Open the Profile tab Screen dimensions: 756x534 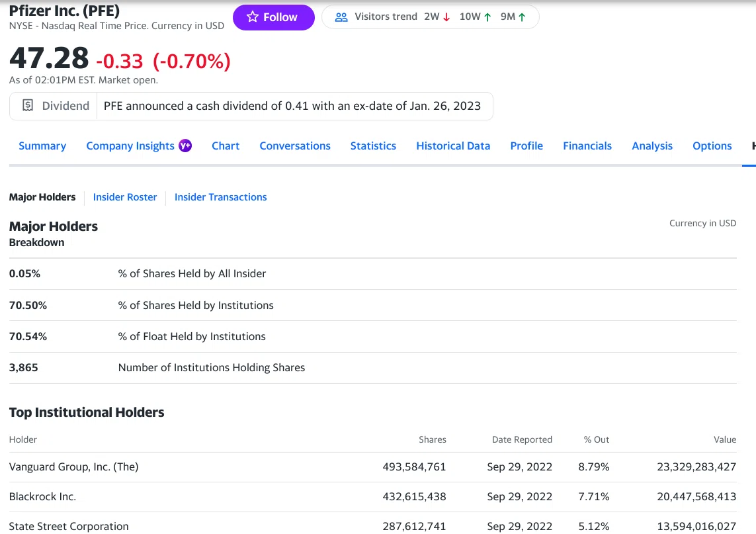point(526,146)
